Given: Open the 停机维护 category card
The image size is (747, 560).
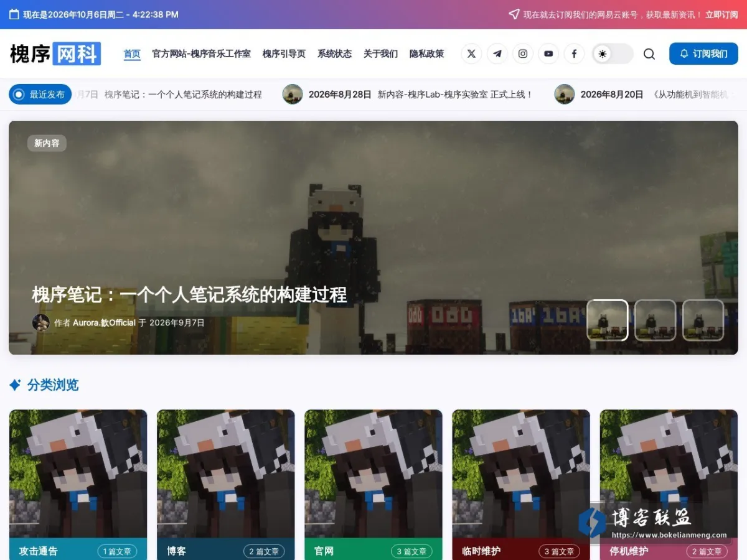Looking at the screenshot, I should [669, 485].
